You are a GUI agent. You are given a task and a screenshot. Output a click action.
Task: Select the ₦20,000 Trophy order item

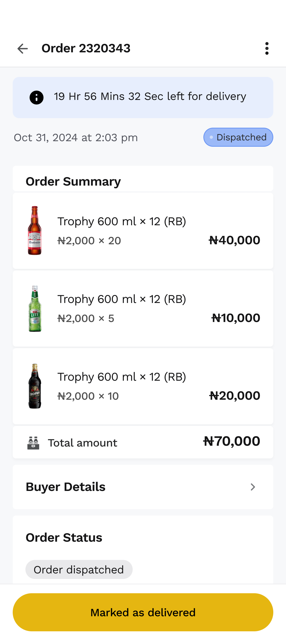tap(143, 386)
